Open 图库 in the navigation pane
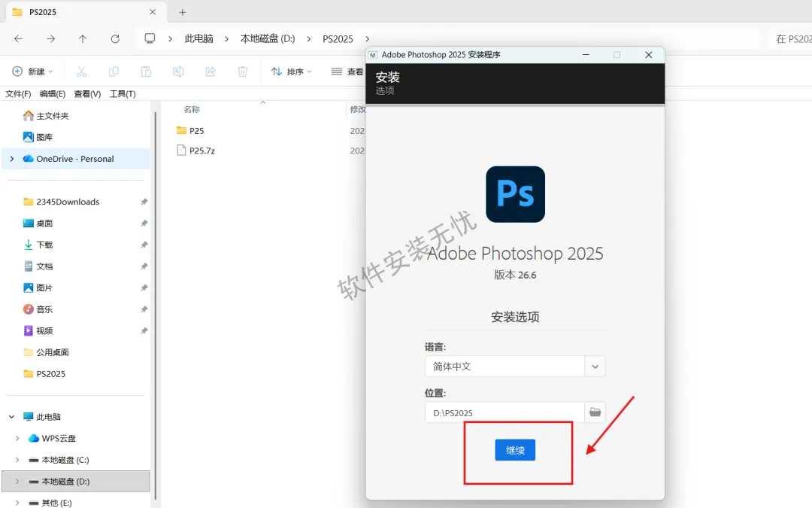The height and width of the screenshot is (508, 812). pos(38,137)
